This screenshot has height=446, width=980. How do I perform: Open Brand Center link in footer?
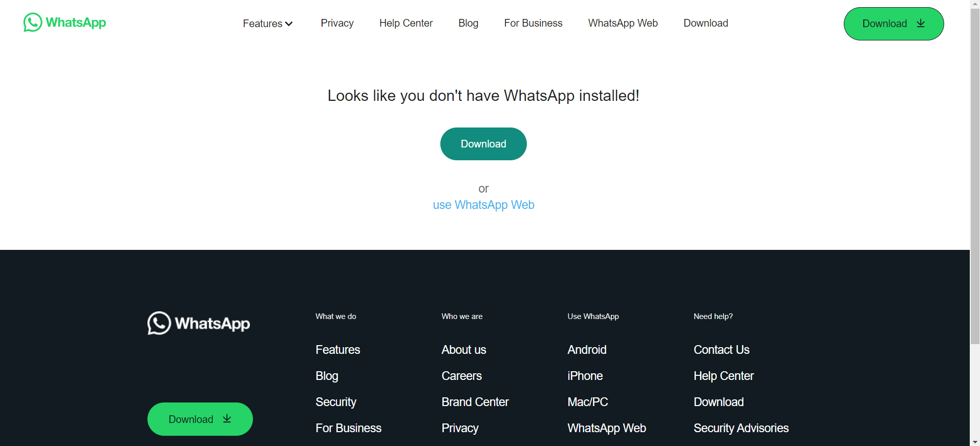click(x=475, y=402)
